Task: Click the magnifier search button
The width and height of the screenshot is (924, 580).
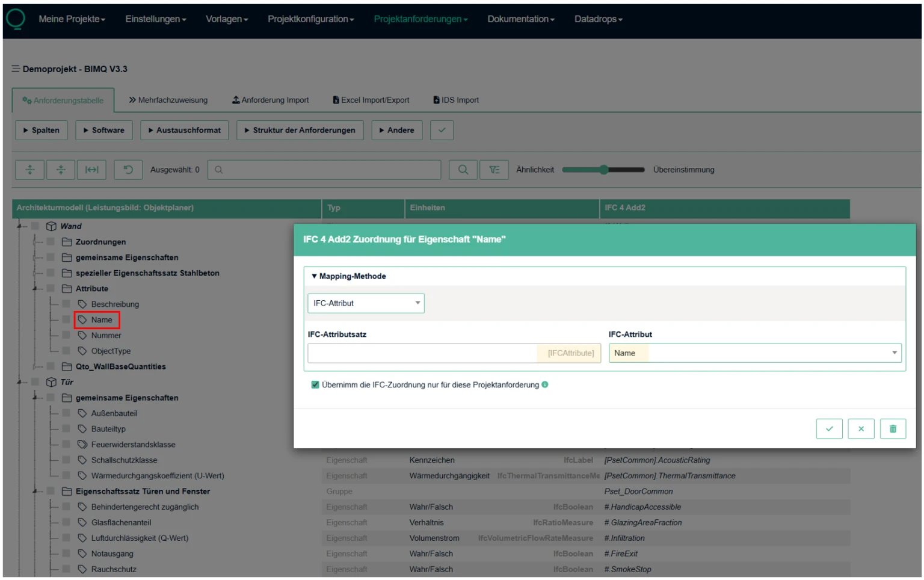Action: point(463,170)
